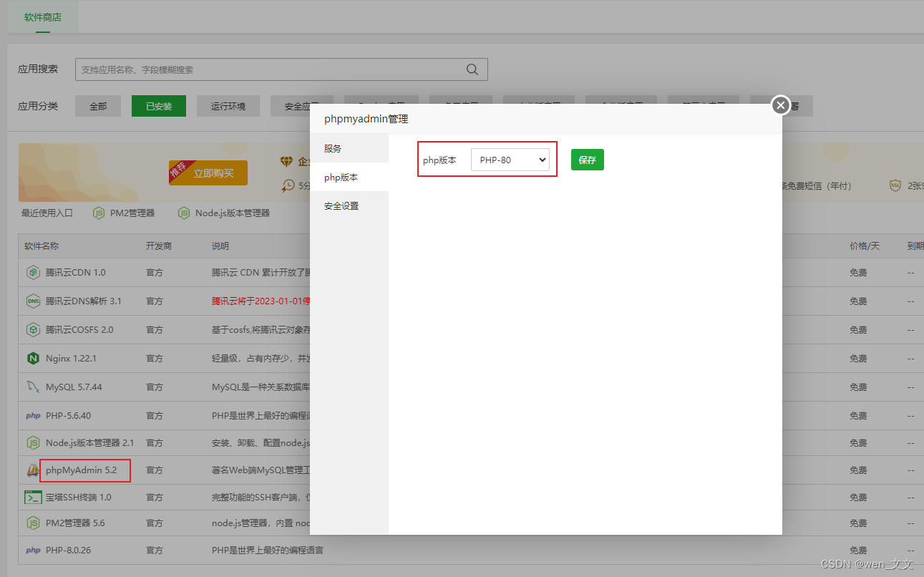This screenshot has height=577, width=924.
Task: Click the diamond icon on the promo banner
Action: 287,163
